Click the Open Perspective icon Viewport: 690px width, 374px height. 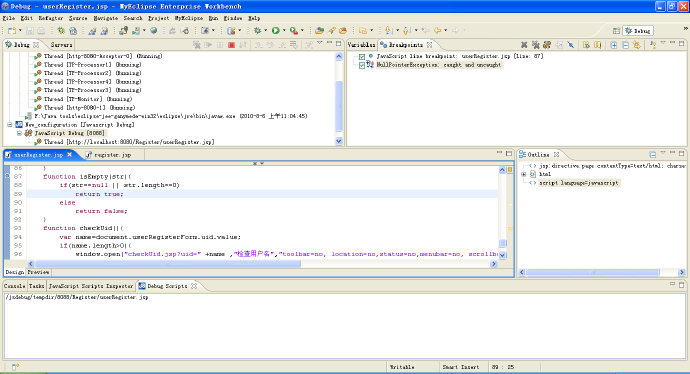point(616,31)
